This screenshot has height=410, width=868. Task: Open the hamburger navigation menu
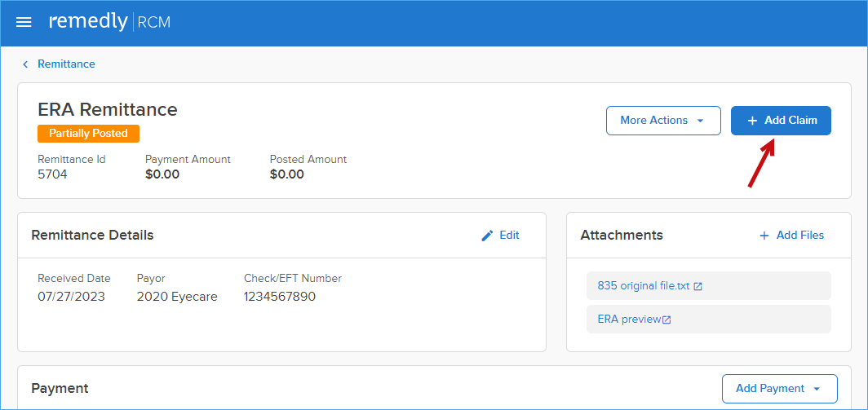point(24,22)
